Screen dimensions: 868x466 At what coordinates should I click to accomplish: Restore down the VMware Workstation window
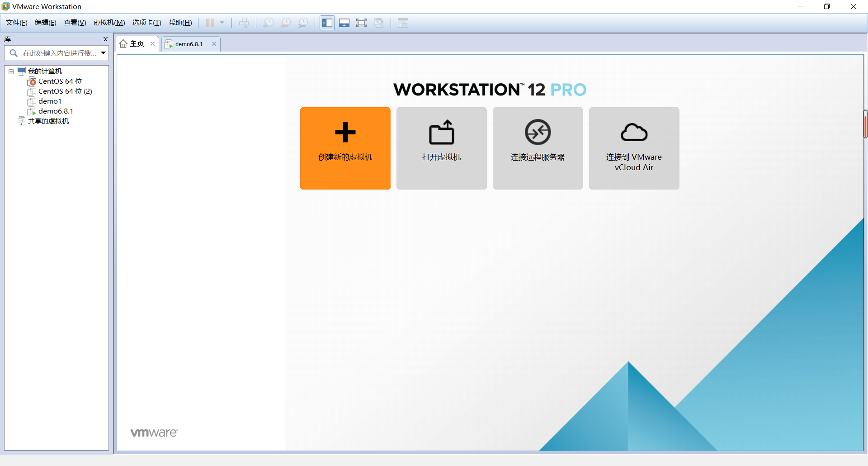(827, 6)
